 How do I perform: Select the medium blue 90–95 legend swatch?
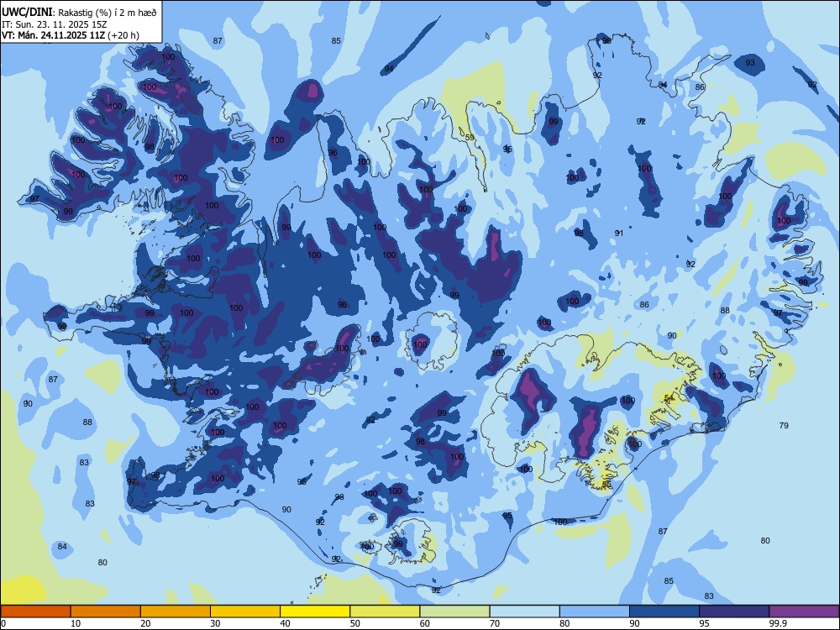(664, 612)
